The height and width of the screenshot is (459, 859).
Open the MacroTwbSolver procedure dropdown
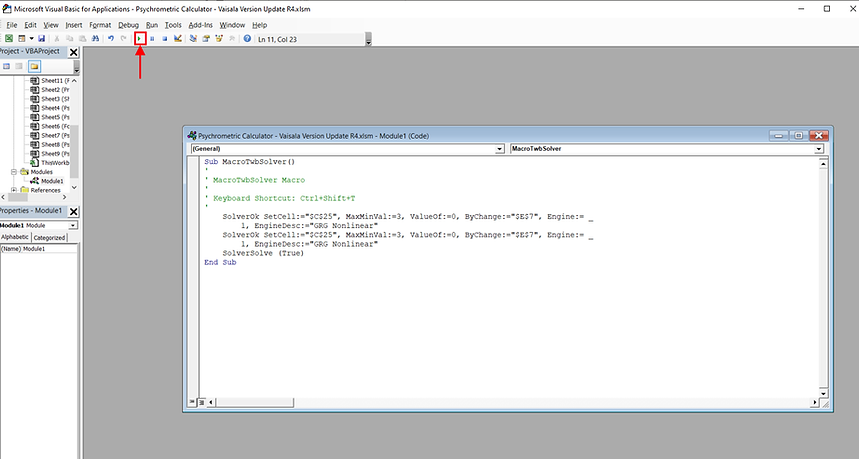click(x=818, y=149)
